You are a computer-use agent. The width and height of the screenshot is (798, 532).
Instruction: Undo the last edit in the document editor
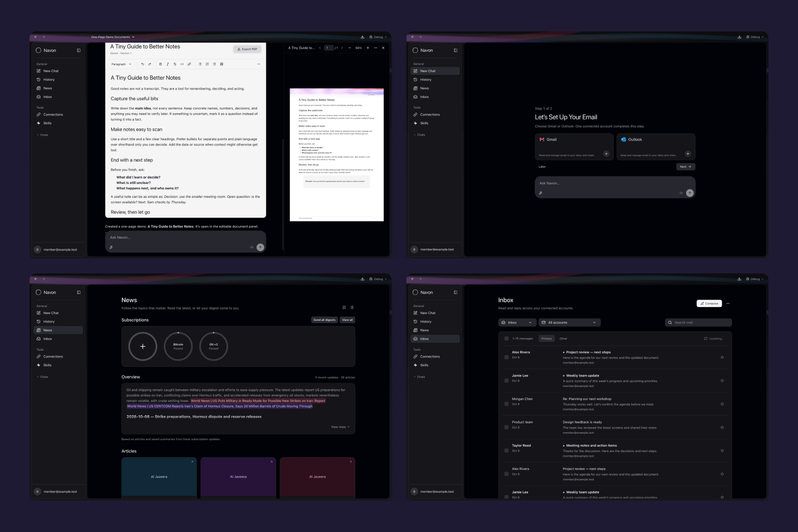142,64
